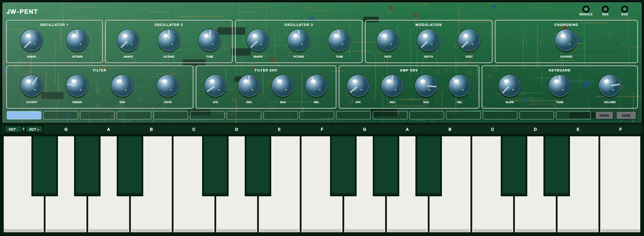This screenshot has height=236, width=644.
Task: Play the lower D-sharp black key
Action: [258, 166]
